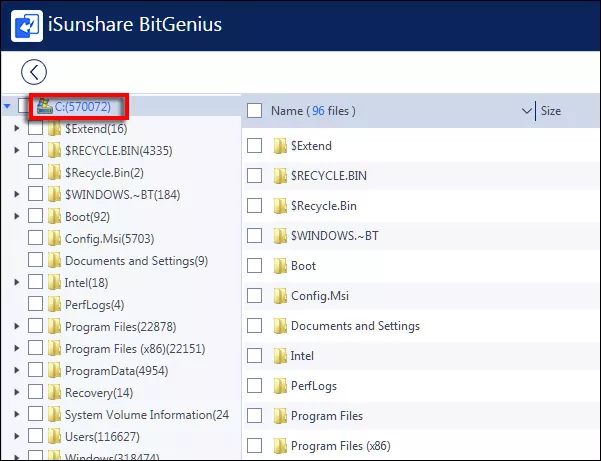Expand the Boot(92) tree node
601x461 pixels.
[16, 216]
